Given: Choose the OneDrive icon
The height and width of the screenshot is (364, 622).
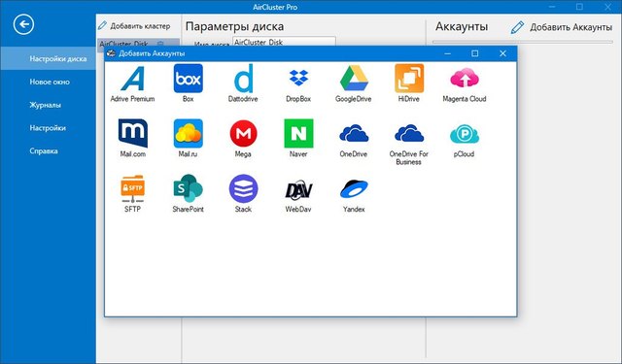Looking at the screenshot, I should tap(354, 134).
